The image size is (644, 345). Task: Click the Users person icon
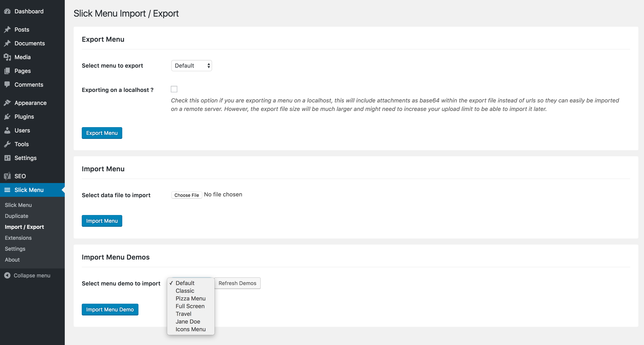click(7, 130)
